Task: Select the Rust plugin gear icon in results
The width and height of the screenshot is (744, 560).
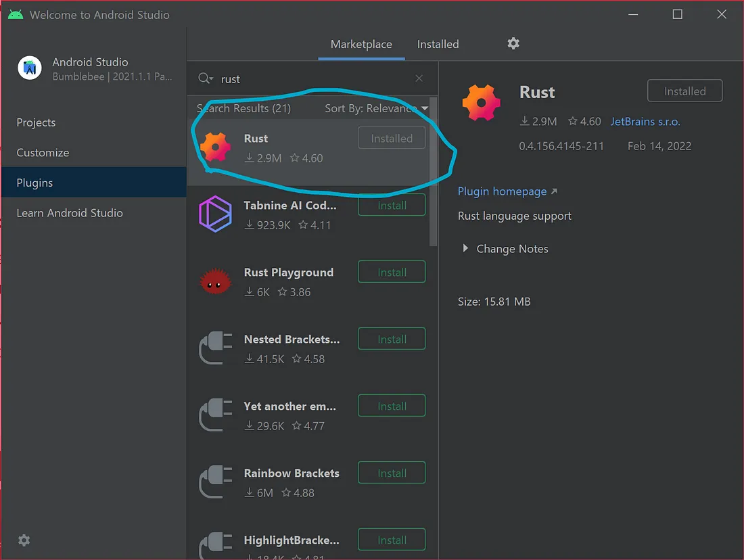Action: pyautogui.click(x=215, y=147)
